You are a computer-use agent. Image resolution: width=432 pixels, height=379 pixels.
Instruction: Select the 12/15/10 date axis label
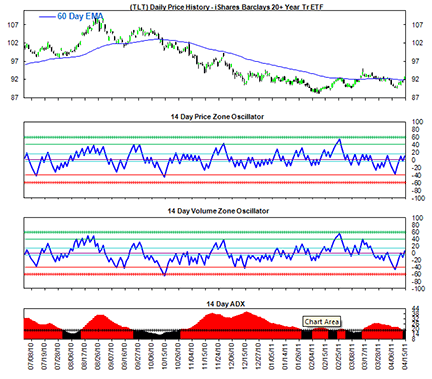(245, 356)
